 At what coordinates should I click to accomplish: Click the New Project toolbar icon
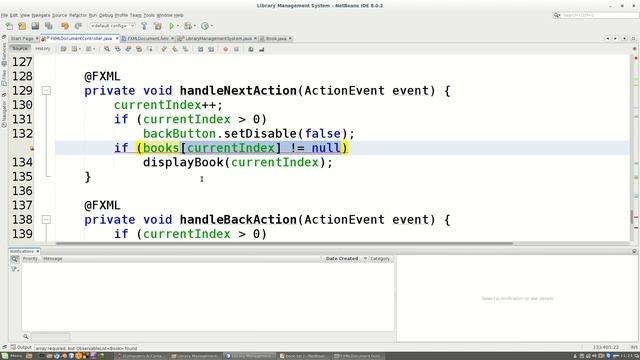pos(22,26)
